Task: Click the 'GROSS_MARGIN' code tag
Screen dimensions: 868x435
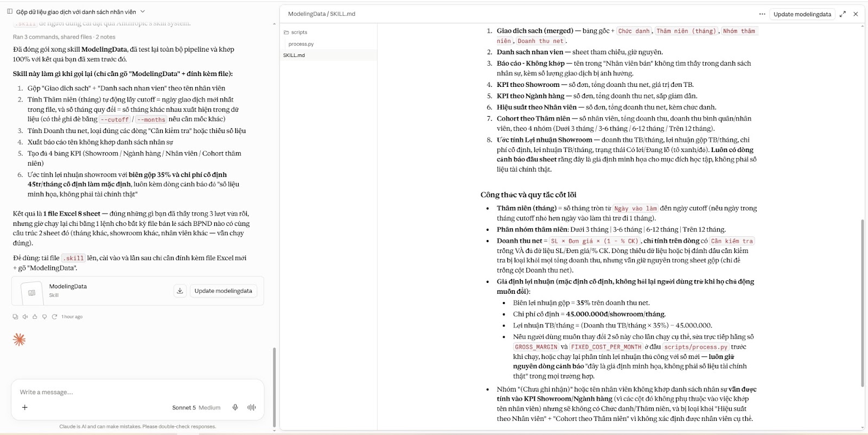Action: [536, 347]
